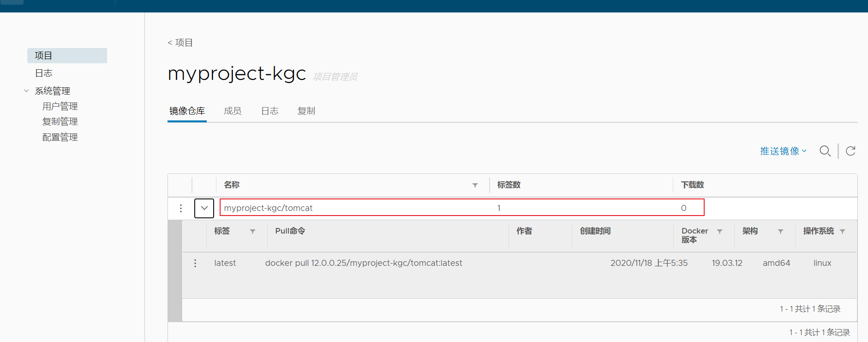Click the myproject-kgc project title

(237, 74)
